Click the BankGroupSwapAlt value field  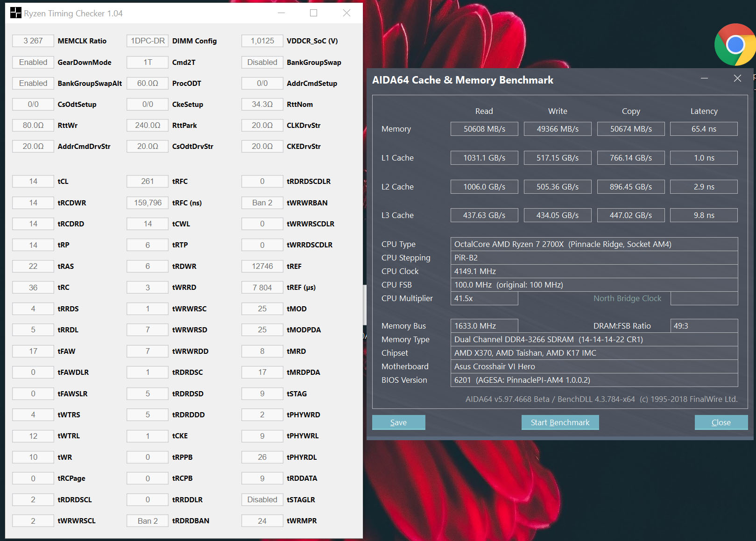click(33, 83)
